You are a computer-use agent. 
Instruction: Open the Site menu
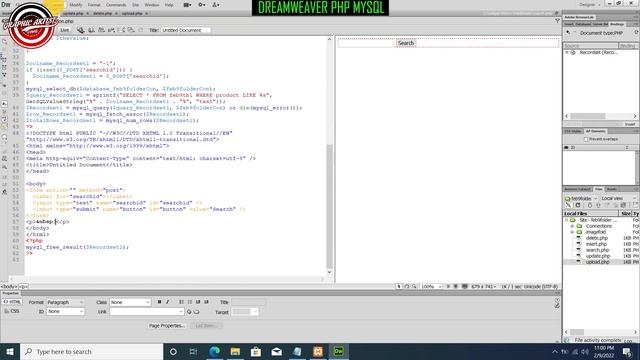point(136,5)
